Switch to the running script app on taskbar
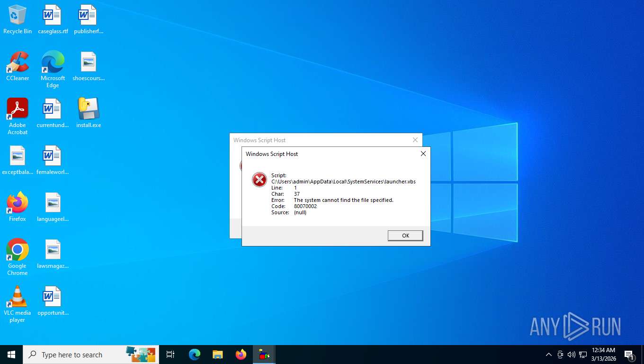644x364 pixels. 264,355
